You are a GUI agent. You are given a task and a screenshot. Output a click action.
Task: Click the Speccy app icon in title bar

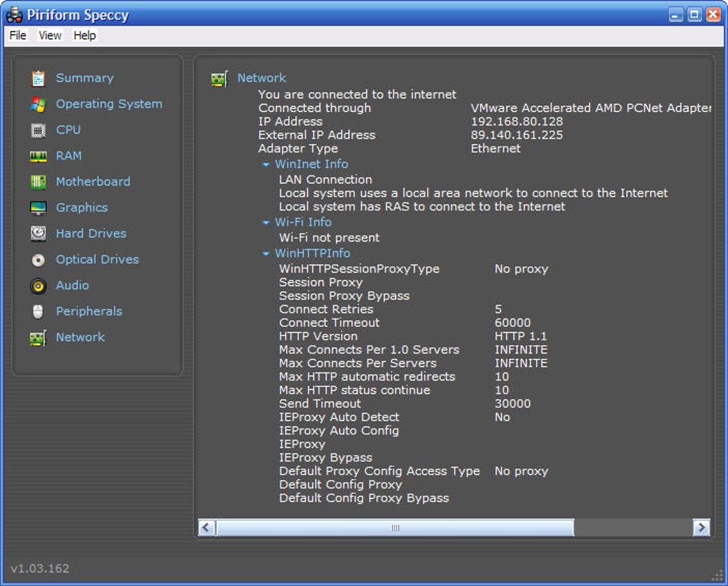point(14,15)
